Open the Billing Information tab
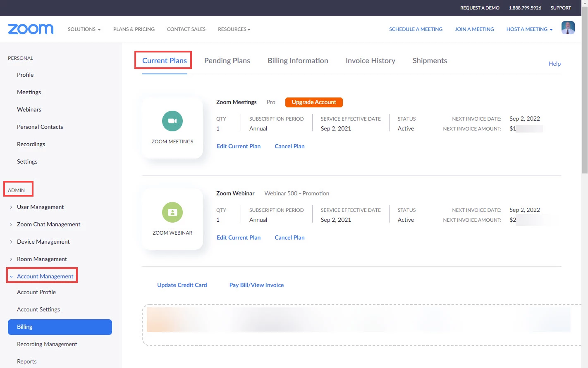This screenshot has width=588, height=368. [298, 61]
